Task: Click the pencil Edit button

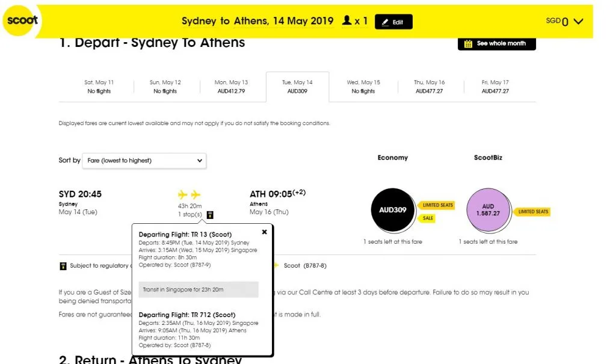Action: (x=393, y=22)
